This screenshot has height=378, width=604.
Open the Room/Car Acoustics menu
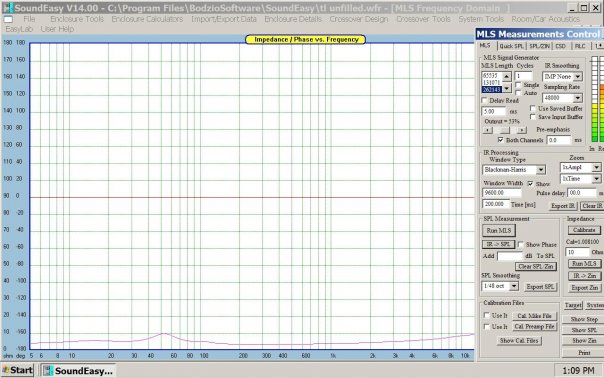(x=546, y=19)
